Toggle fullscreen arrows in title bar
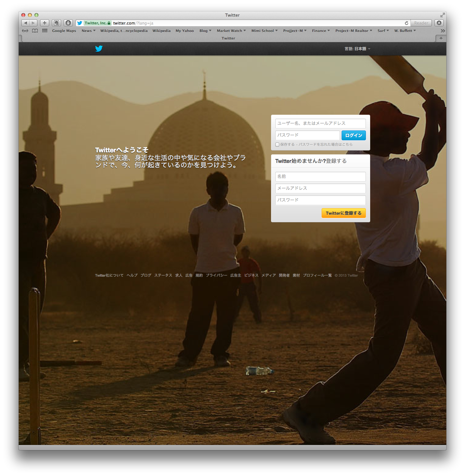The width and height of the screenshot is (465, 476). (x=442, y=15)
